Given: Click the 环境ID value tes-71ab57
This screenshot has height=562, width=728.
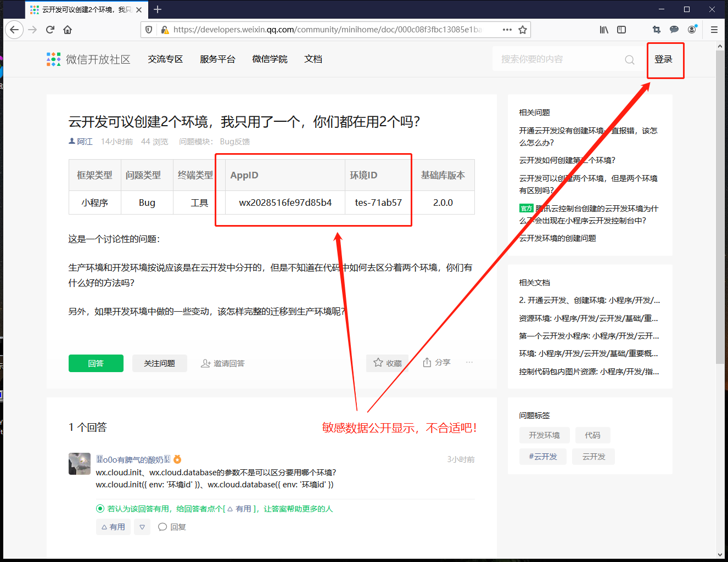Looking at the screenshot, I should [378, 203].
